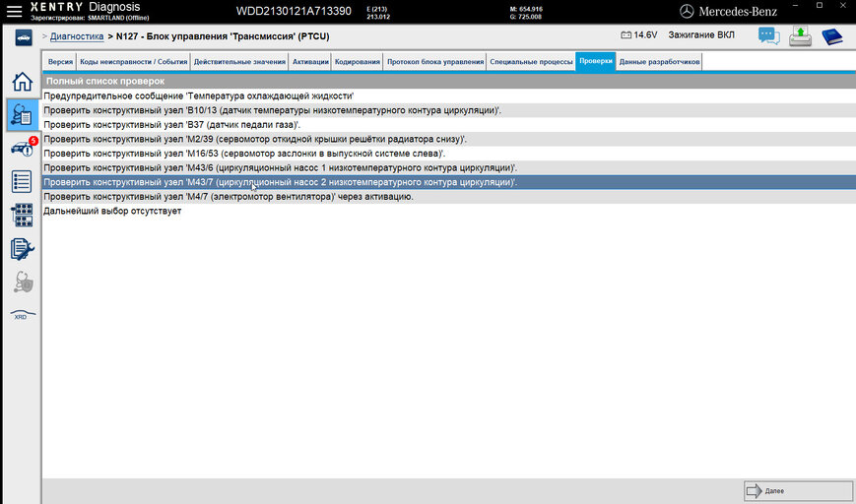
Task: Open 'Действительные значения' tab
Action: click(x=239, y=62)
